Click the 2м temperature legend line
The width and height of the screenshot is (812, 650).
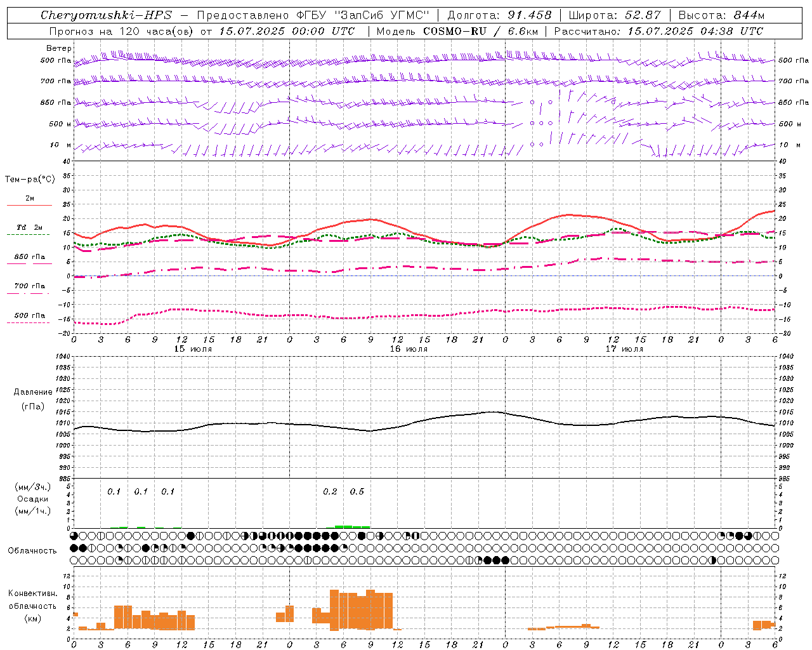[30, 205]
